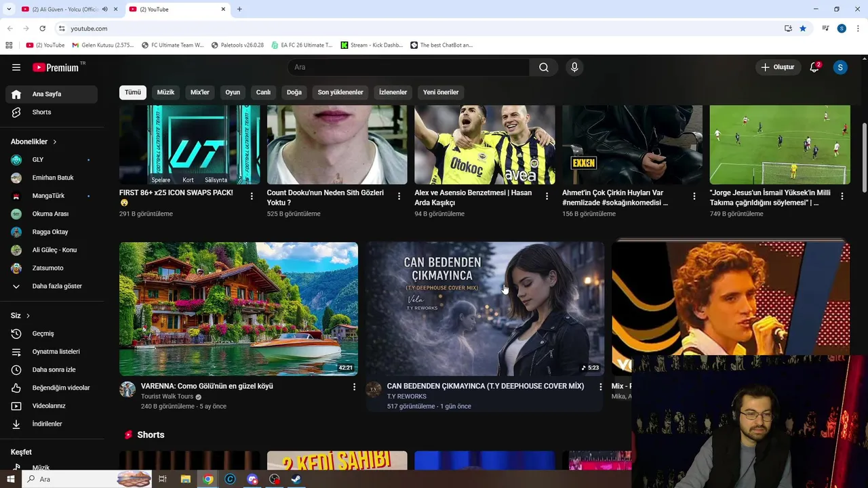868x488 pixels.
Task: Open Zatsumoto channel
Action: click(52, 268)
